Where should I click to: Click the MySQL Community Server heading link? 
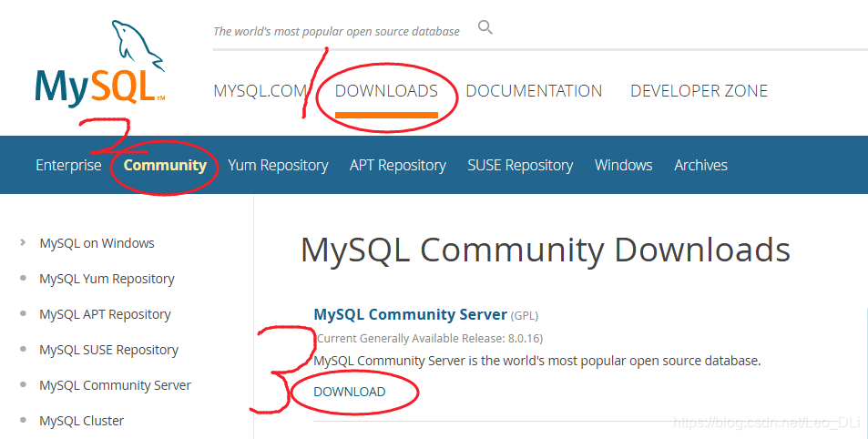pos(410,314)
